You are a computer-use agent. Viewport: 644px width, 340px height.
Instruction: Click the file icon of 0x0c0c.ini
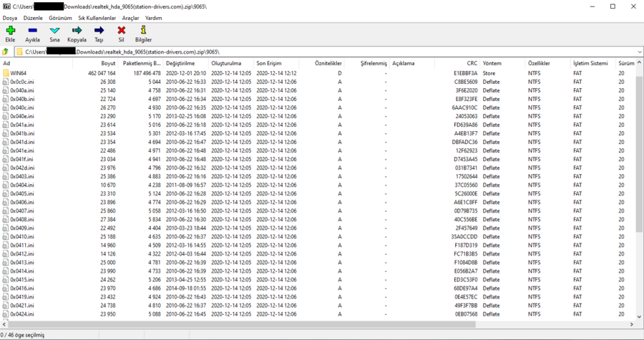[5, 82]
